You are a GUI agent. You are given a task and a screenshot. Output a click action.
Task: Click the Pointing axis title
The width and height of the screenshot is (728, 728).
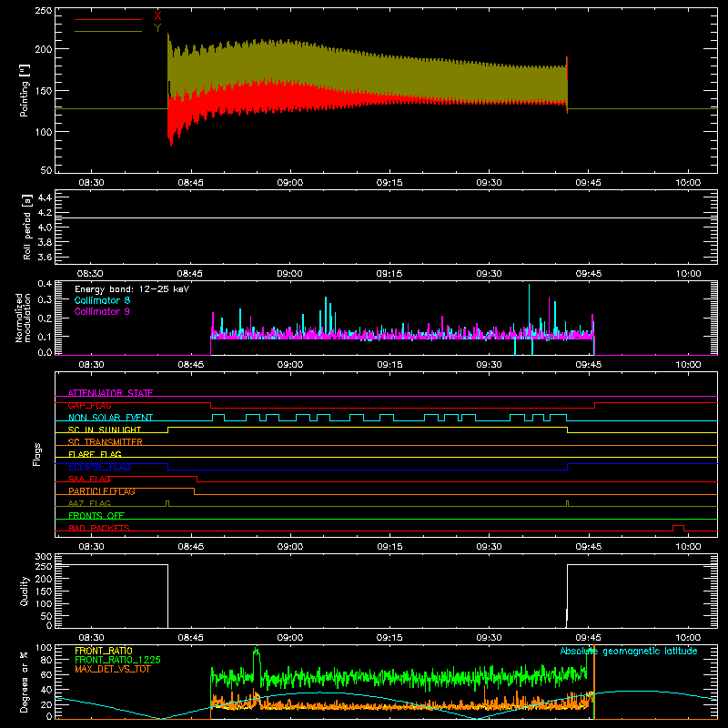pos(25,90)
